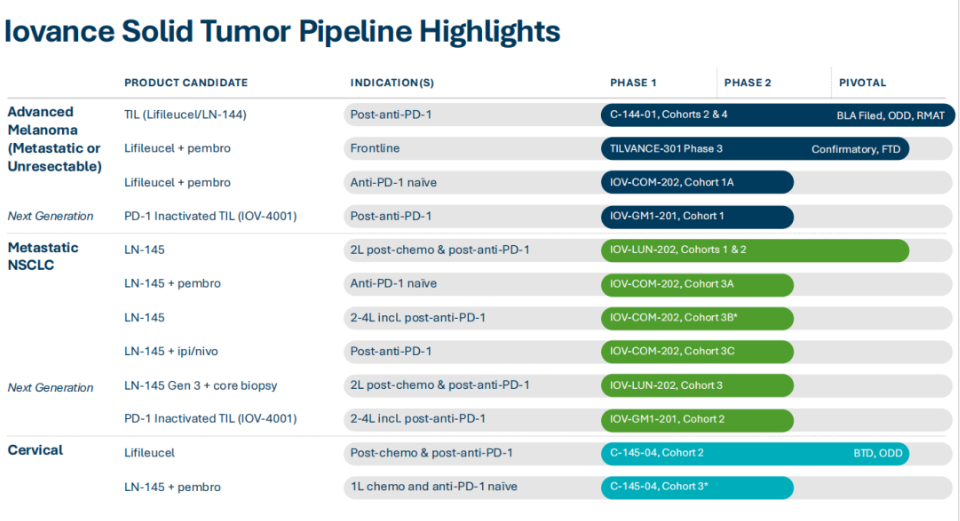The height and width of the screenshot is (521, 960).
Task: Select the IOV-COM-202, Cohort 3C bar
Action: [x=696, y=351]
